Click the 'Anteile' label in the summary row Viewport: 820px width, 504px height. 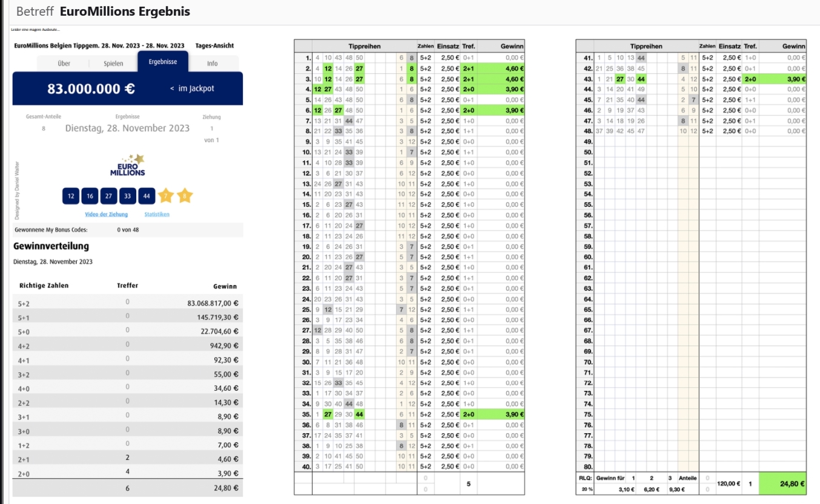(687, 478)
